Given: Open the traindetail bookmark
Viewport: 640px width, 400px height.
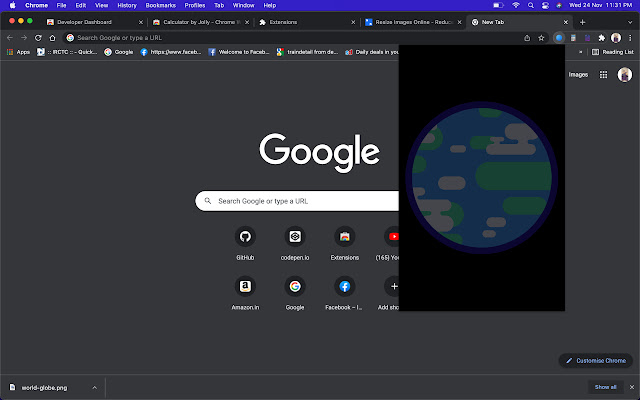Looking at the screenshot, I should tap(308, 52).
